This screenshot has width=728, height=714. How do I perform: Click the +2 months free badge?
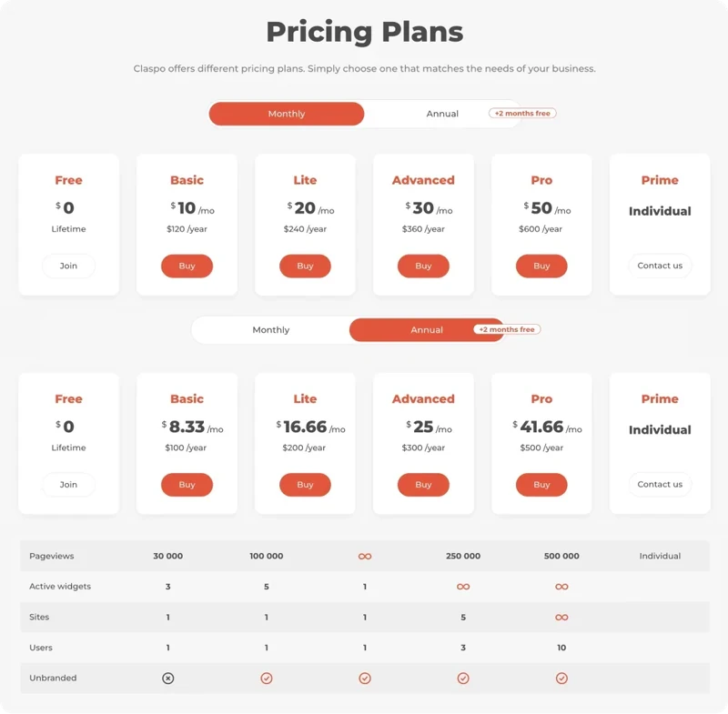pos(522,114)
